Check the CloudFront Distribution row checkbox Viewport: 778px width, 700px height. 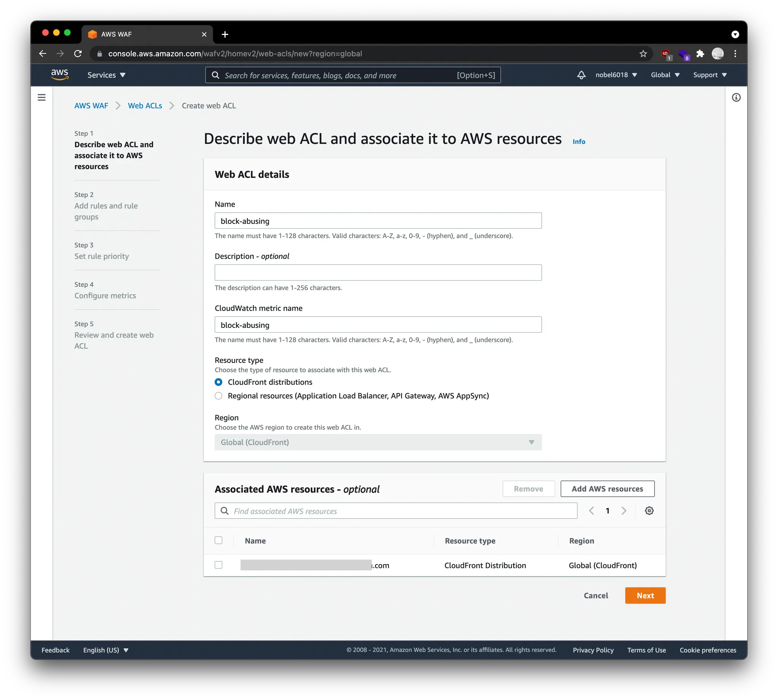pos(218,565)
